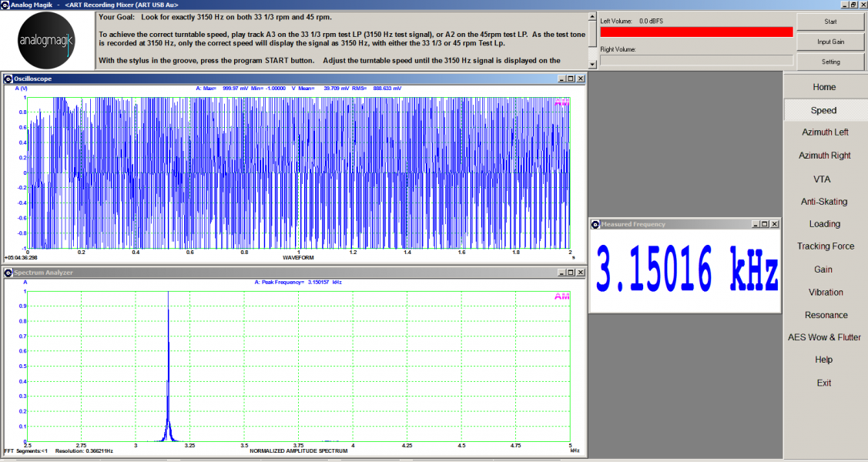Open the Help page
This screenshot has height=462, width=868.
824,359
